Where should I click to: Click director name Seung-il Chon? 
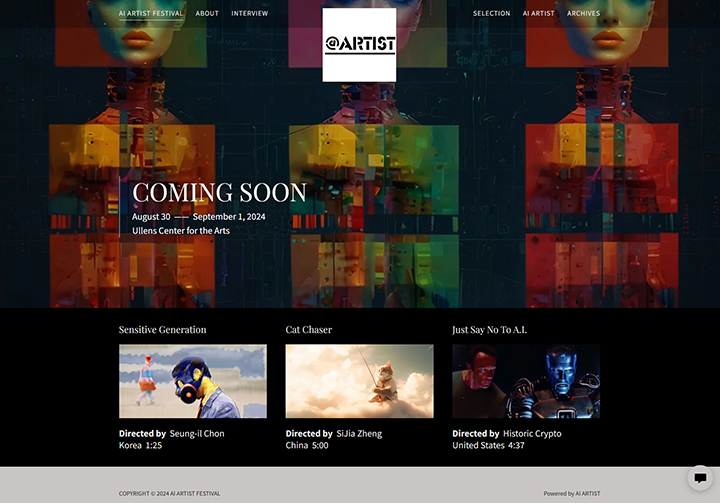[197, 434]
